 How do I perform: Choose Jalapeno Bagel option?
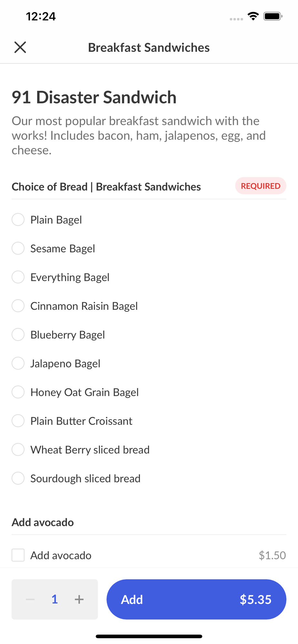click(x=18, y=363)
